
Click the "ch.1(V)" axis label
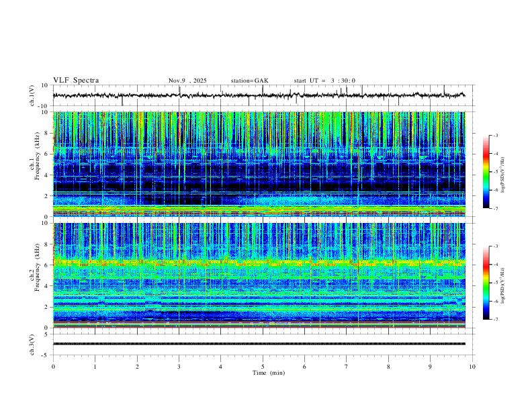pos(32,95)
